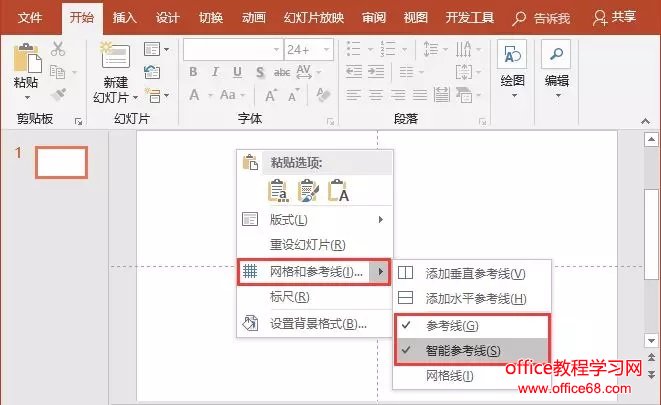The width and height of the screenshot is (661, 405).
Task: Align text left
Action: [x=354, y=95]
